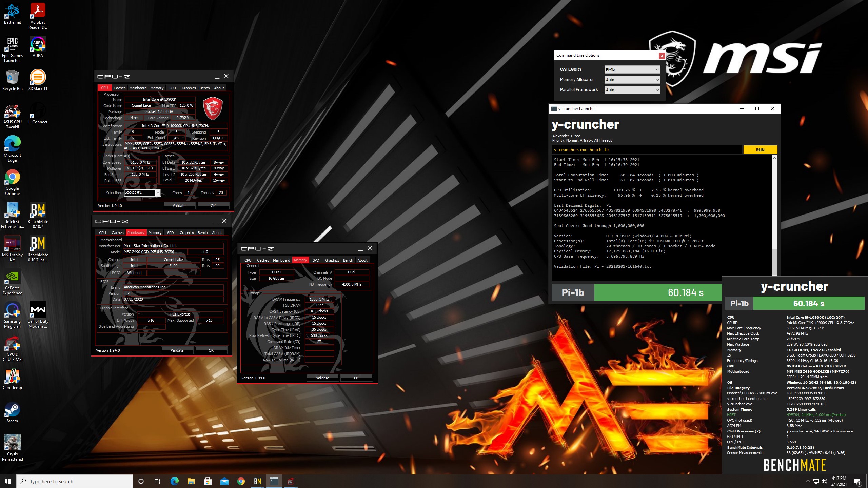Open ASUS GPU TweakII icon

13,116
